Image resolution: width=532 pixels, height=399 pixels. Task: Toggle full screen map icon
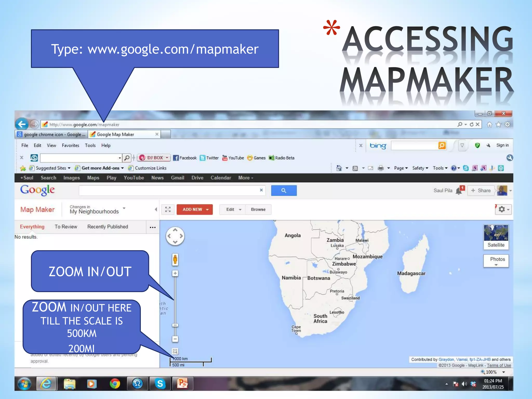click(x=168, y=209)
